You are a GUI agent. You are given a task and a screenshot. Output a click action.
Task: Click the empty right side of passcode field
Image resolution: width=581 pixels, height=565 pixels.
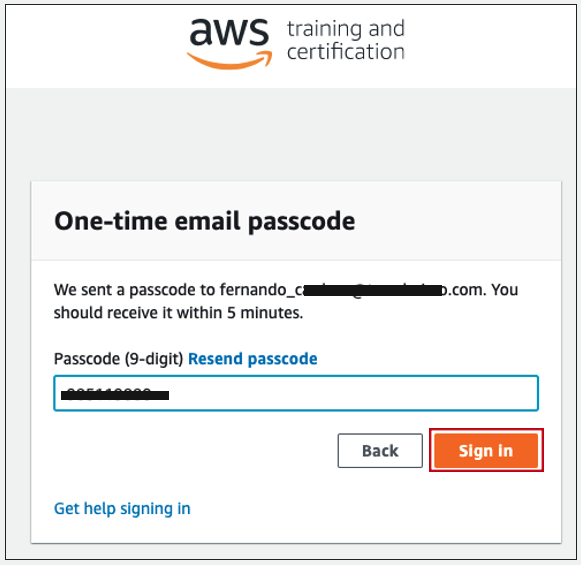pyautogui.click(x=352, y=393)
